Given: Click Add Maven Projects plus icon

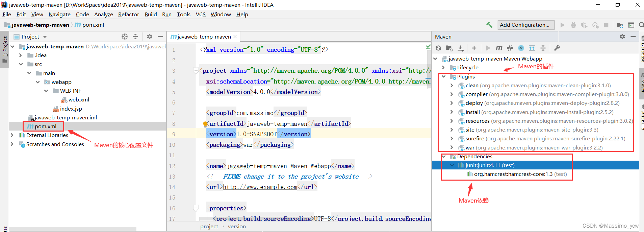Looking at the screenshot, I should pyautogui.click(x=474, y=48).
